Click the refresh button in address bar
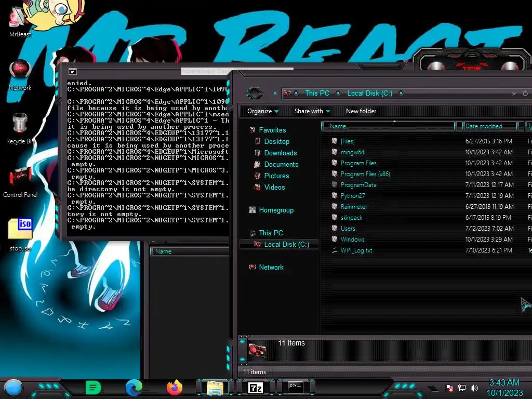532x399 pixels. pyautogui.click(x=525, y=93)
